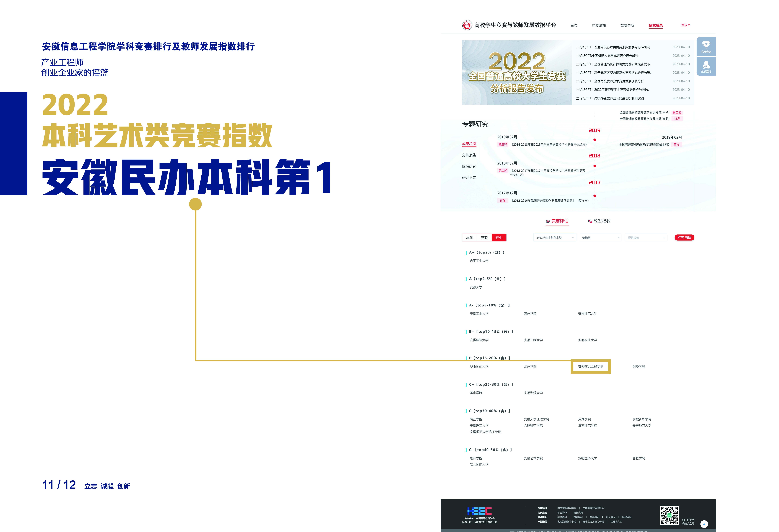The width and height of the screenshot is (779, 532).
Task: Open 《2012-2016年我国普通高校学科竞赛评估结果》(预发布)
Action: pos(550,201)
